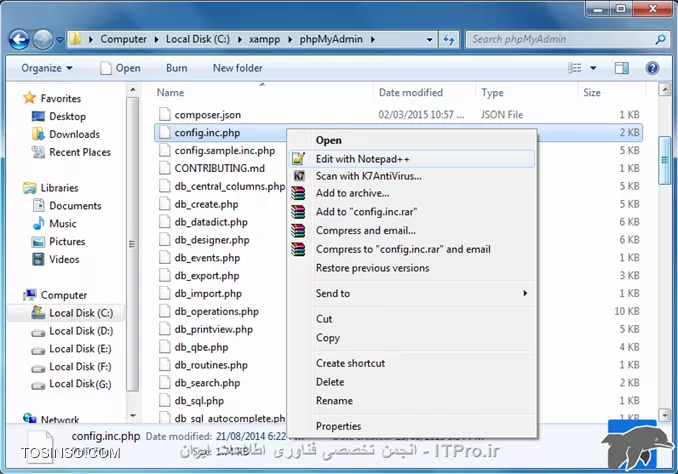Viewport: 678px width, 474px height.
Task: Select Favorites star icon in sidebar
Action: [x=29, y=98]
